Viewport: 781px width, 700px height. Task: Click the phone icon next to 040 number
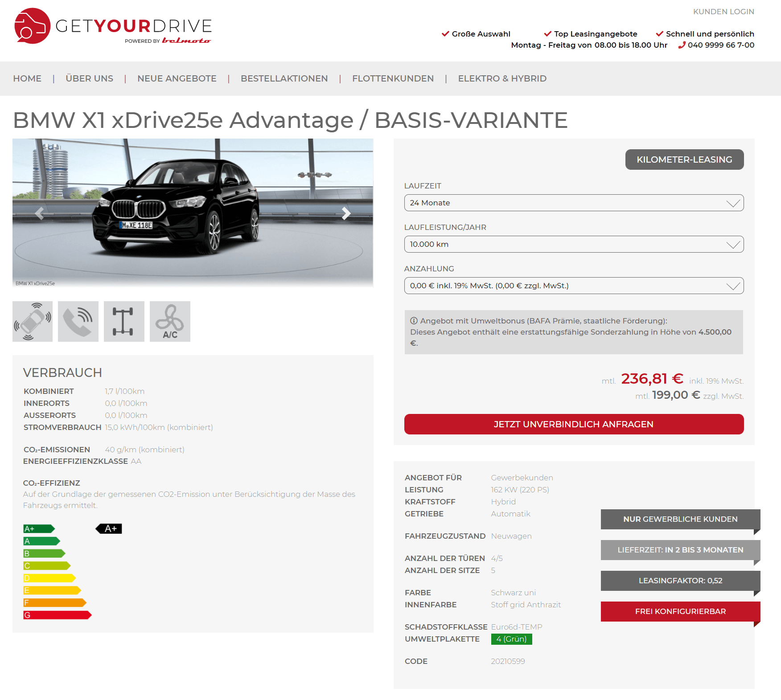point(682,45)
